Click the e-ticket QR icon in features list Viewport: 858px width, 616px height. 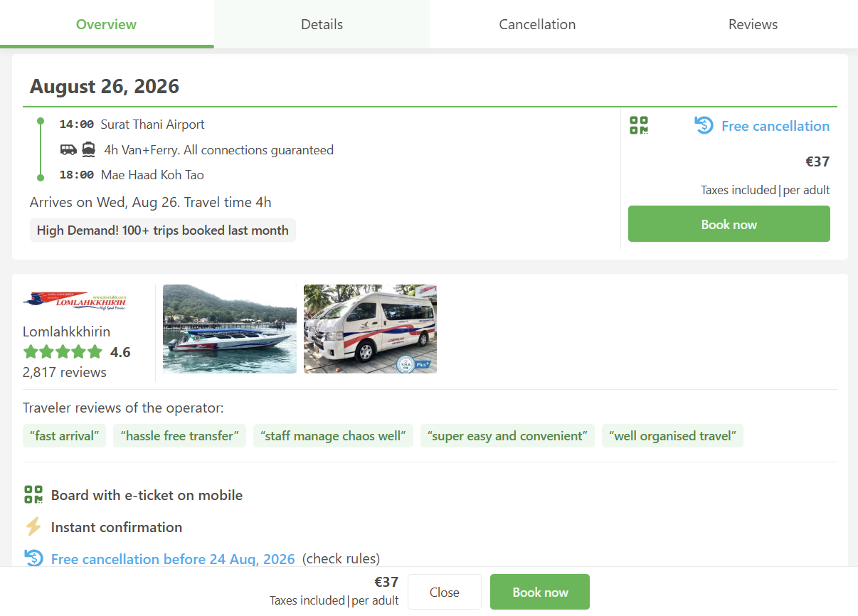point(33,495)
